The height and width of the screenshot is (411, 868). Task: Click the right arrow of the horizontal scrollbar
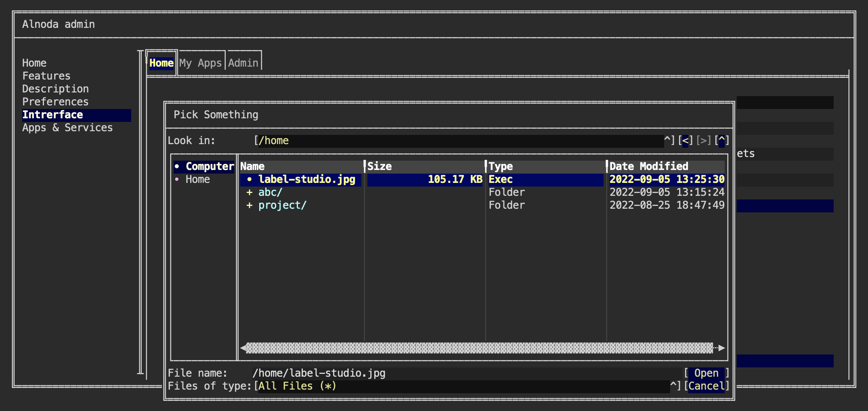tap(721, 348)
